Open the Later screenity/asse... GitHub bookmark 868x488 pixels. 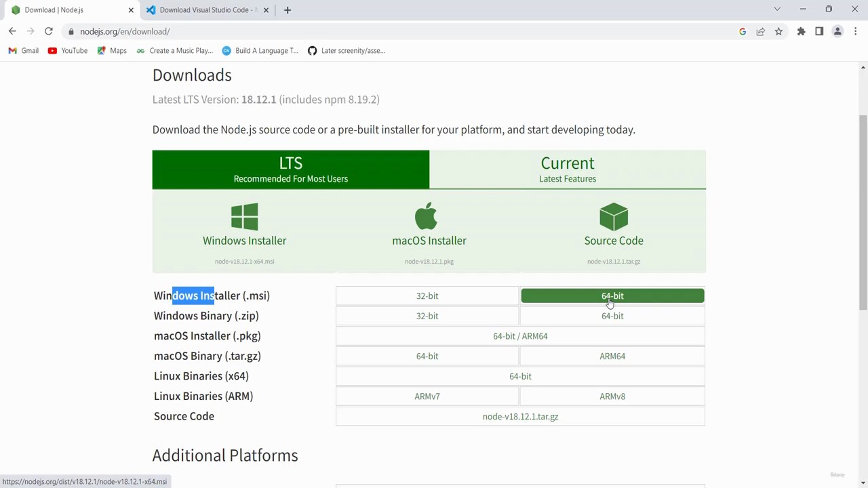pyautogui.click(x=347, y=51)
